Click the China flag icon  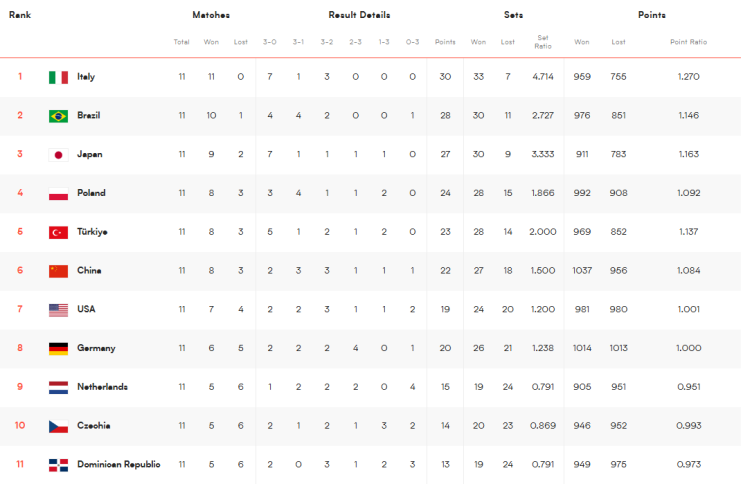pyautogui.click(x=58, y=271)
